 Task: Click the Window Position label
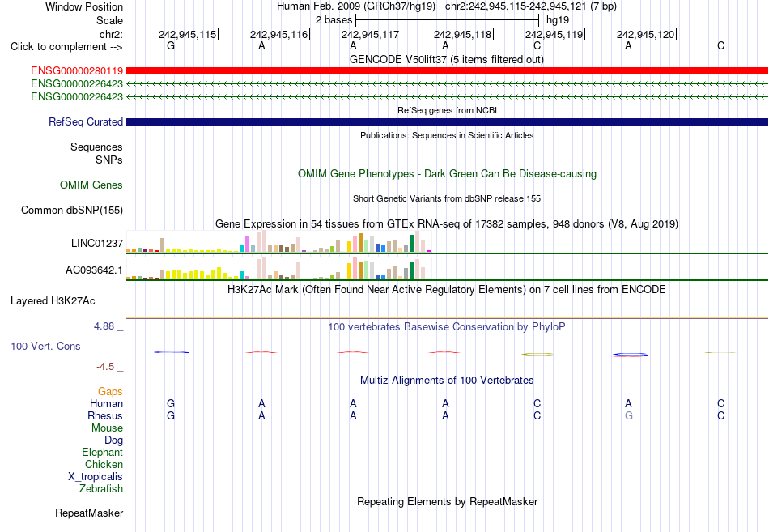(x=84, y=6)
